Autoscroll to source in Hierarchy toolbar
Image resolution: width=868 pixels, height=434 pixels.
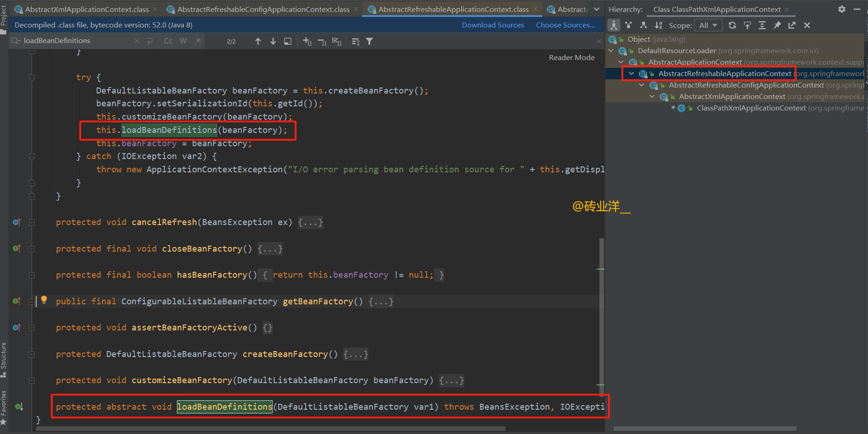[747, 25]
